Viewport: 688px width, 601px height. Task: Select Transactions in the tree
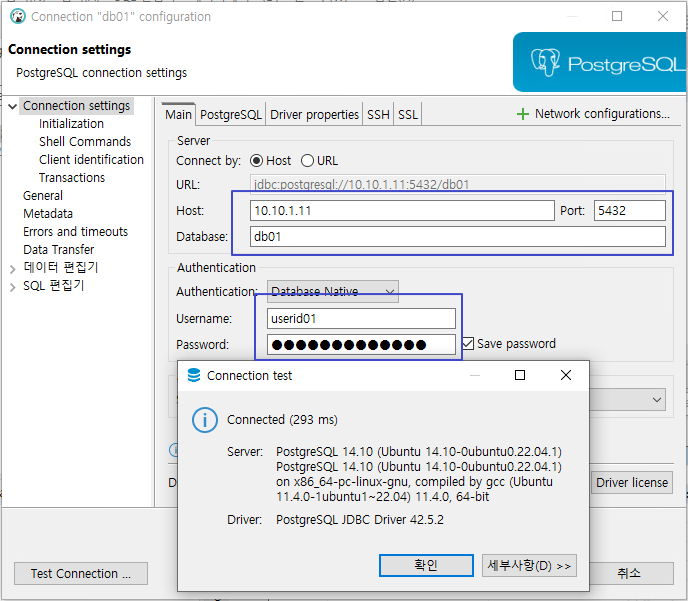click(72, 178)
